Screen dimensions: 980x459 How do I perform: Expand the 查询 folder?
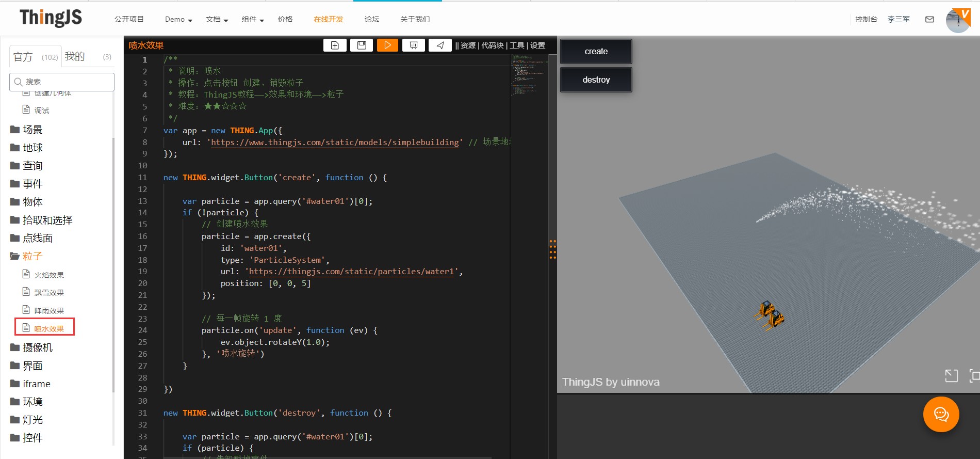(x=27, y=166)
